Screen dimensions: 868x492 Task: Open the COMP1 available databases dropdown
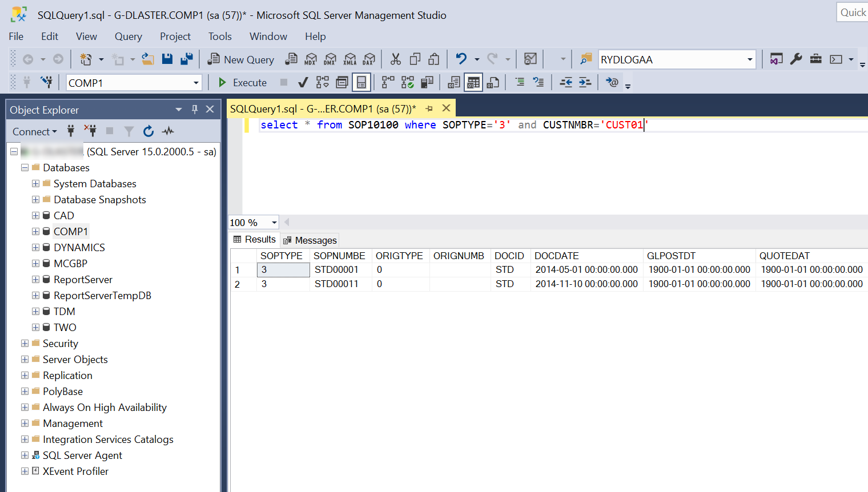(196, 83)
